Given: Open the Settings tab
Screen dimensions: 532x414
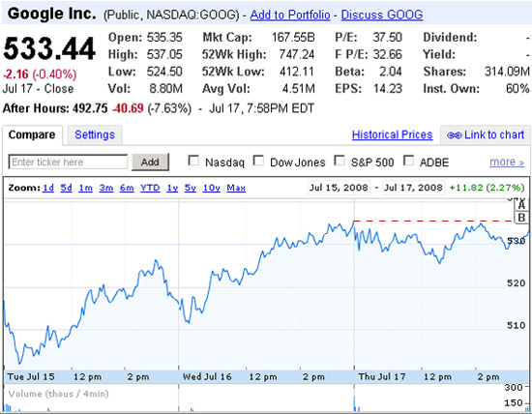Looking at the screenshot, I should (x=95, y=134).
